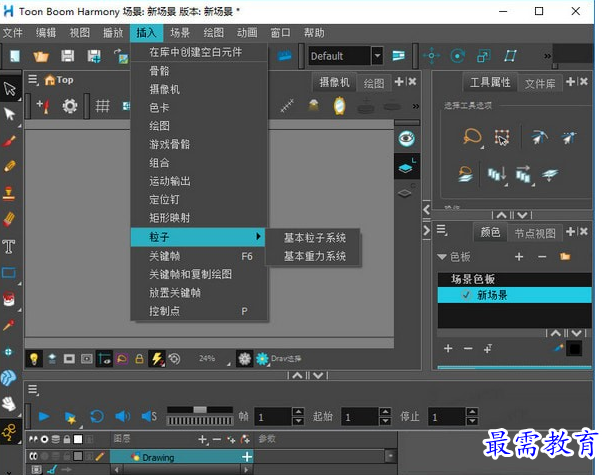Select the Pencil tool
607x475 pixels.
(9, 166)
